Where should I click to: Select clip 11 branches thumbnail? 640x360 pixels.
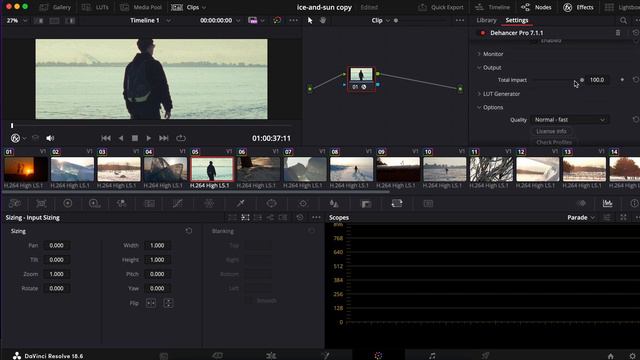pos(491,169)
